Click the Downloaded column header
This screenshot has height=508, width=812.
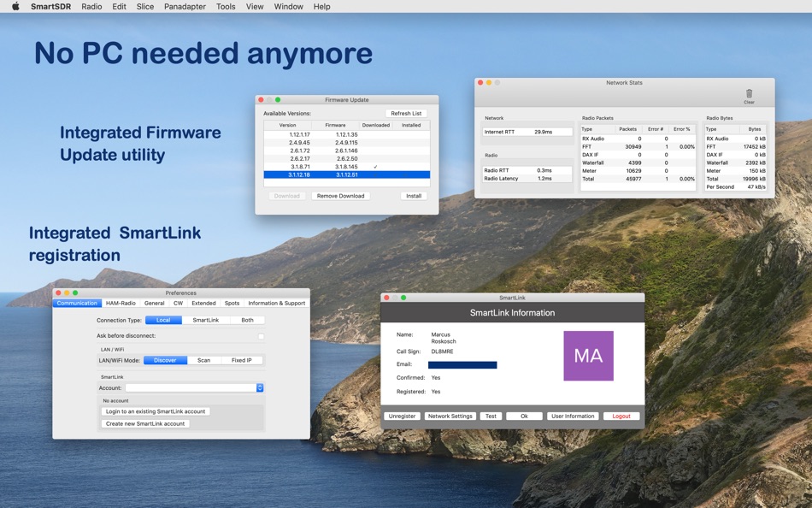[376, 125]
